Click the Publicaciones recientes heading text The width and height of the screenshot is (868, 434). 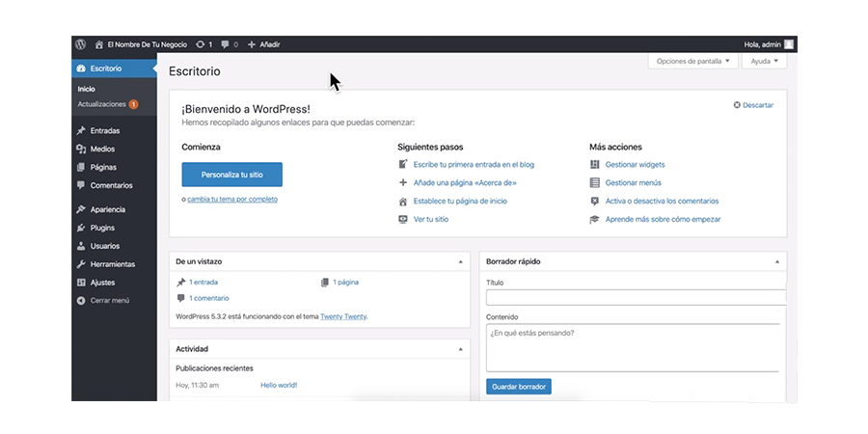click(x=214, y=368)
